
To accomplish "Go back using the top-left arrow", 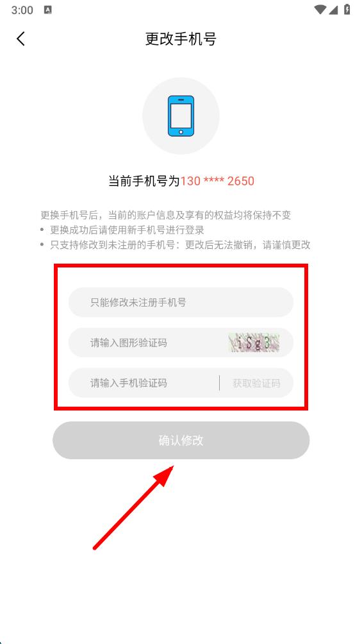I will coord(21,39).
